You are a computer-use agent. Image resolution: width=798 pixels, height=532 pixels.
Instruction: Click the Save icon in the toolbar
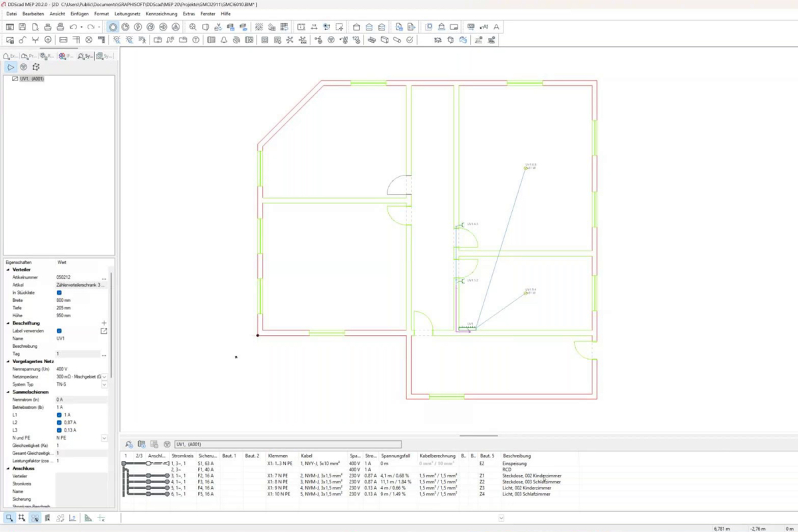click(22, 27)
